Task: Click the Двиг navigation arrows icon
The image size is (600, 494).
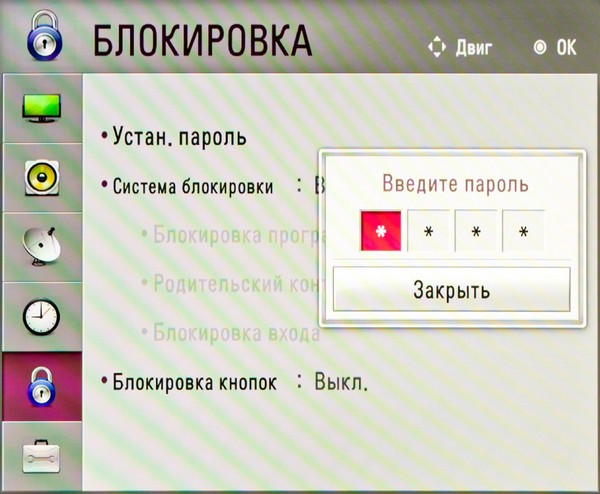Action: point(437,47)
